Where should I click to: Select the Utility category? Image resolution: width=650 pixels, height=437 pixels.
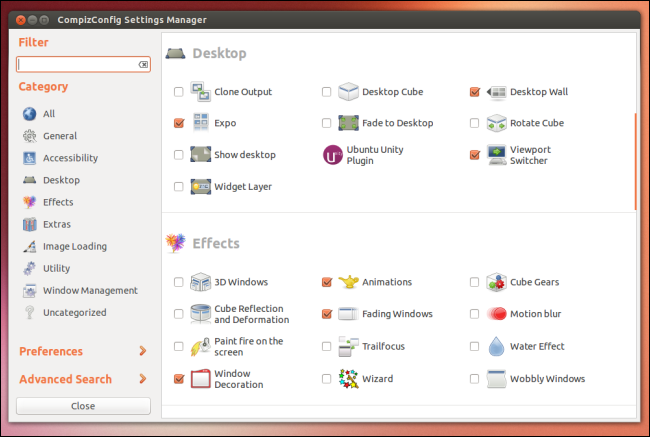(x=56, y=268)
